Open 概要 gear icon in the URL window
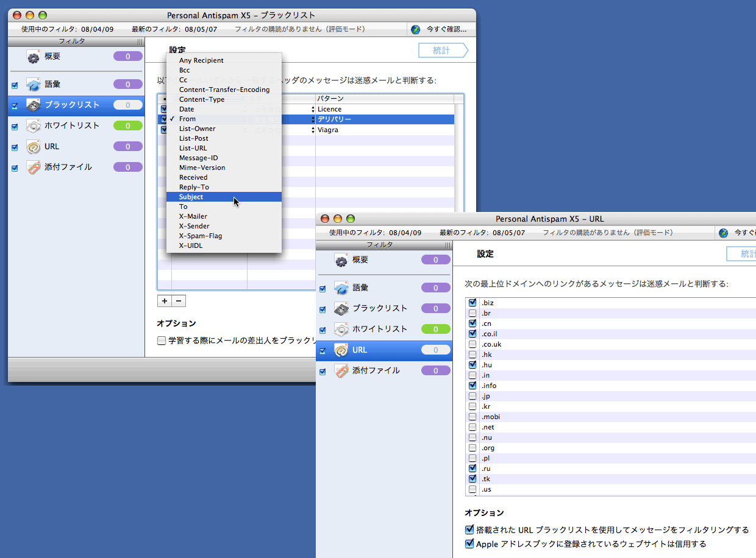This screenshot has width=756, height=558. point(341,260)
